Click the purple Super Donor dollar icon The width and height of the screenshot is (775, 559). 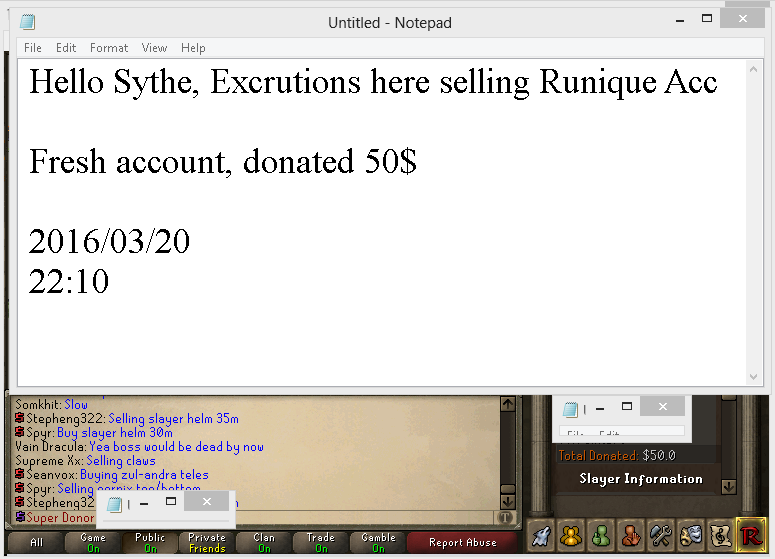(20, 517)
